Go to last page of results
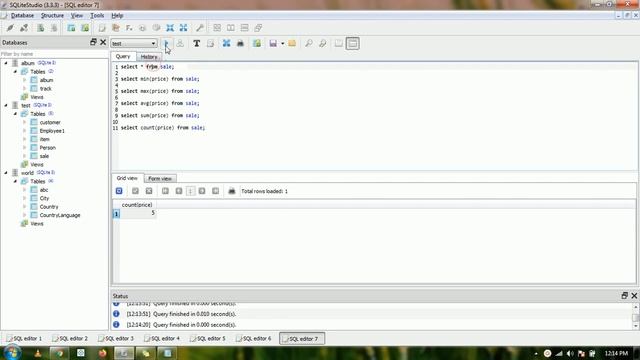Image resolution: width=640 pixels, height=360 pixels. click(x=216, y=191)
